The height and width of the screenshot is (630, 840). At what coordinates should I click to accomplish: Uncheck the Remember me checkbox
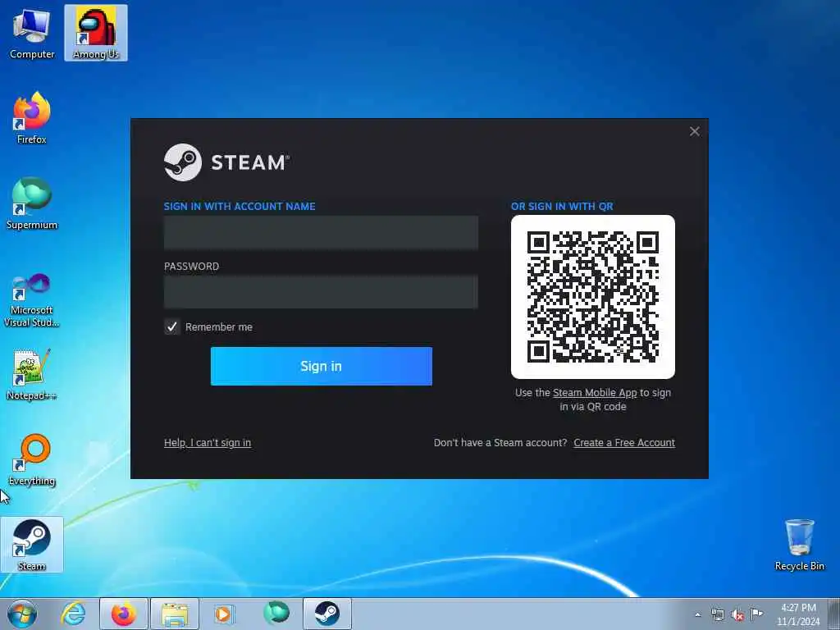click(172, 326)
